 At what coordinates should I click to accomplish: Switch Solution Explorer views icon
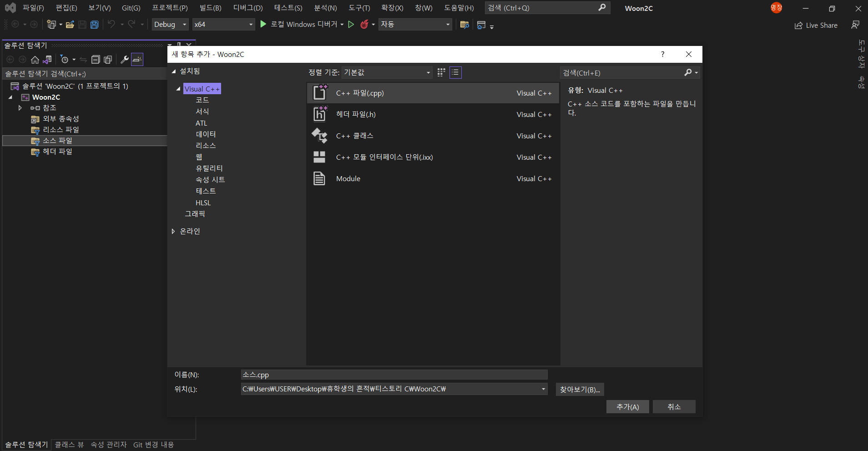coord(47,60)
